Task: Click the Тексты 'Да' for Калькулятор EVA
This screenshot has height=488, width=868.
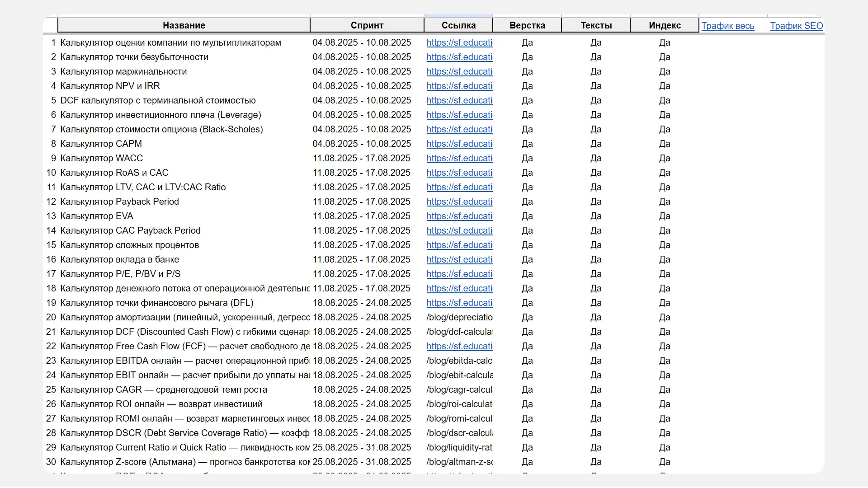Action: coord(596,216)
